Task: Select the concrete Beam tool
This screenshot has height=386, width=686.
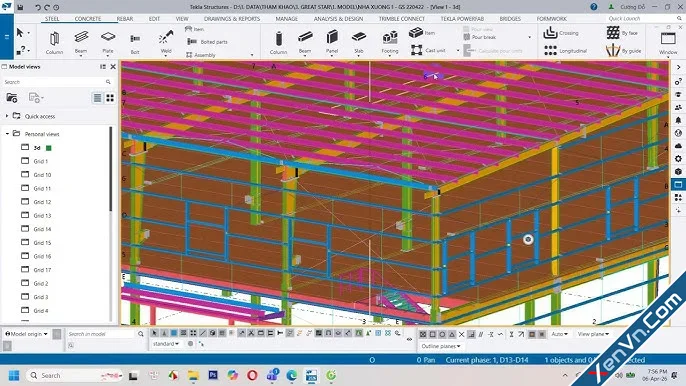Action: [305, 42]
